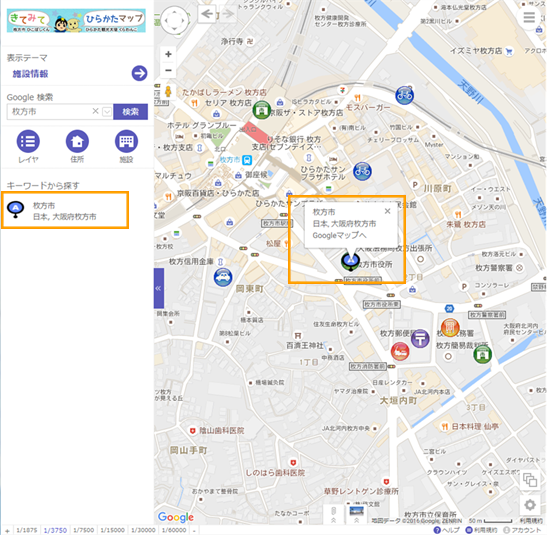Image resolution: width=547 pixels, height=535 pixels.
Task: Pan the map up with compass arrow
Action: (x=174, y=12)
